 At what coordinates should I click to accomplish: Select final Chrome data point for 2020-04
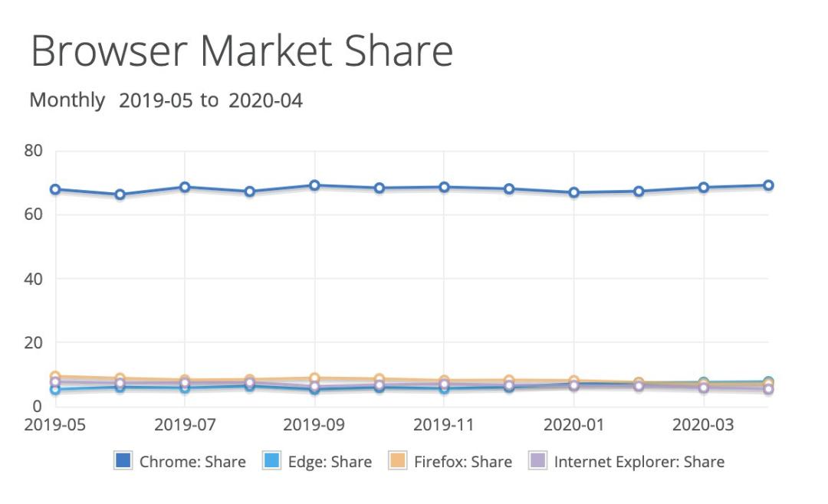coord(769,185)
